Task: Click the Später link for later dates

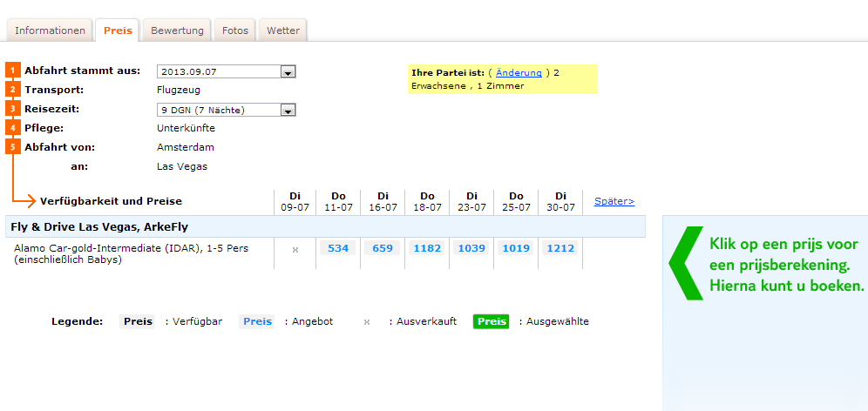Action: 614,202
